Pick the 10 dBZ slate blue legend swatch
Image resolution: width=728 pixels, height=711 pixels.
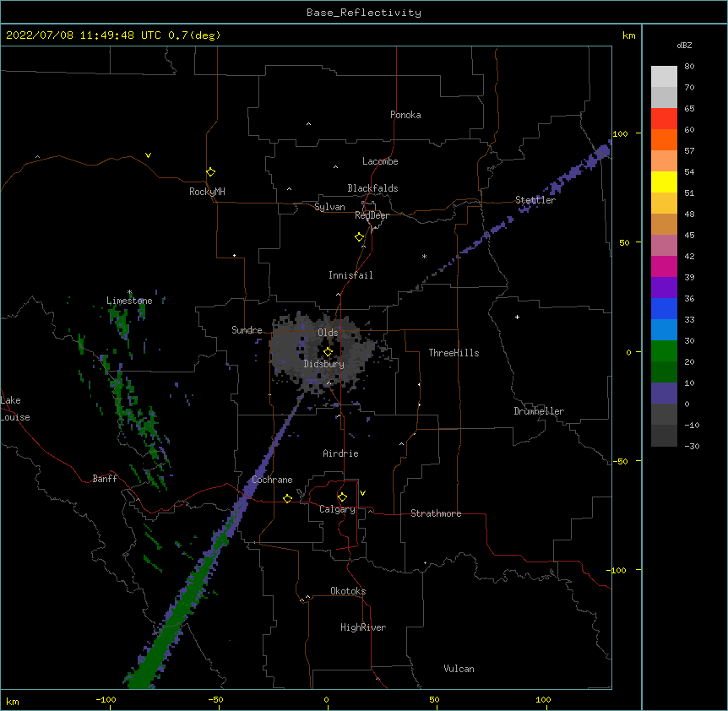[x=664, y=393]
